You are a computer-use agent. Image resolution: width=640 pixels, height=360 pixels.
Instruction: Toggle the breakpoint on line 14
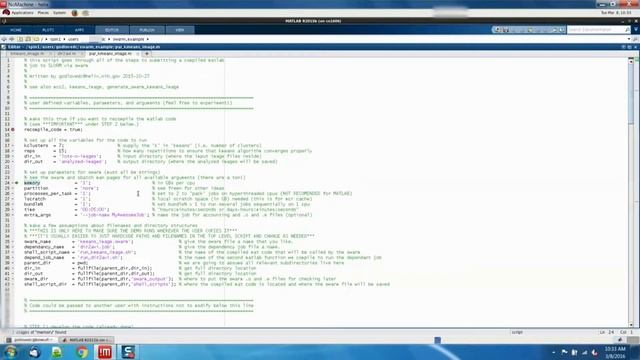13,129
